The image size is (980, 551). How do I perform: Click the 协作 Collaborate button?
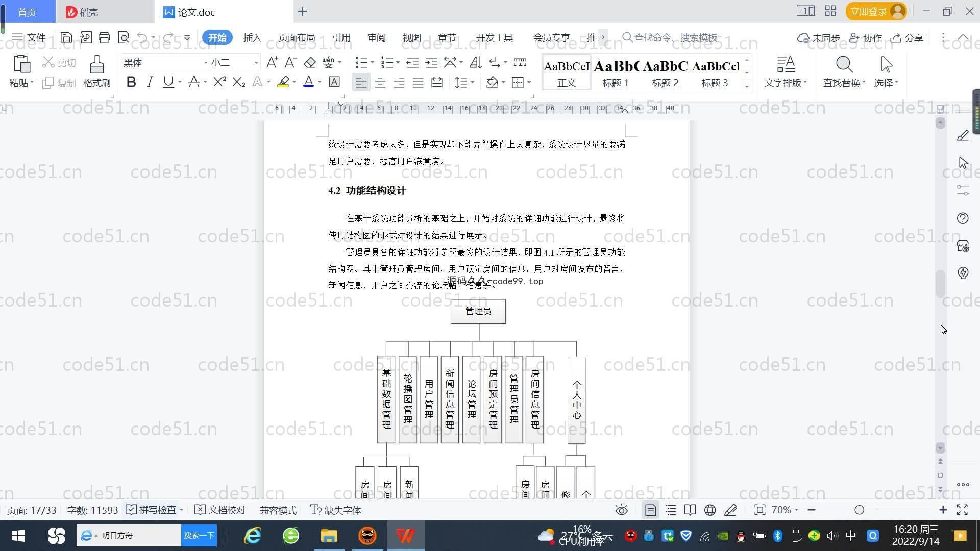[866, 38]
